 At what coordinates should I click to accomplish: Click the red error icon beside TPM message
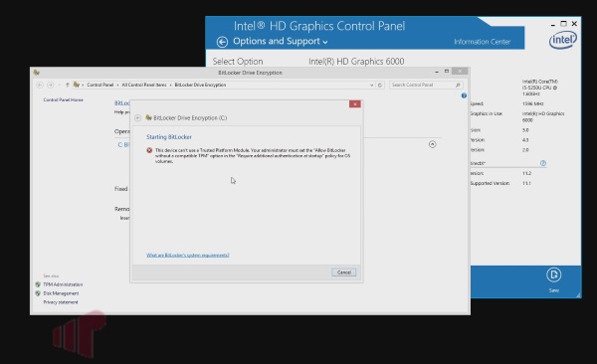click(x=149, y=150)
